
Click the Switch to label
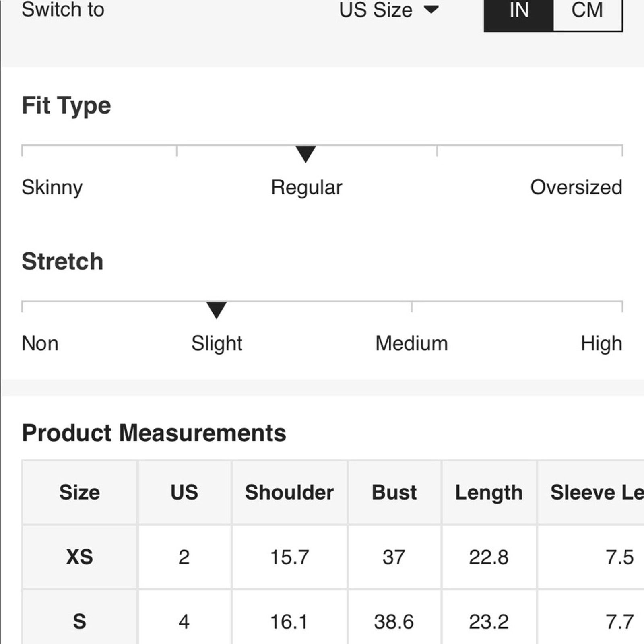tap(63, 10)
